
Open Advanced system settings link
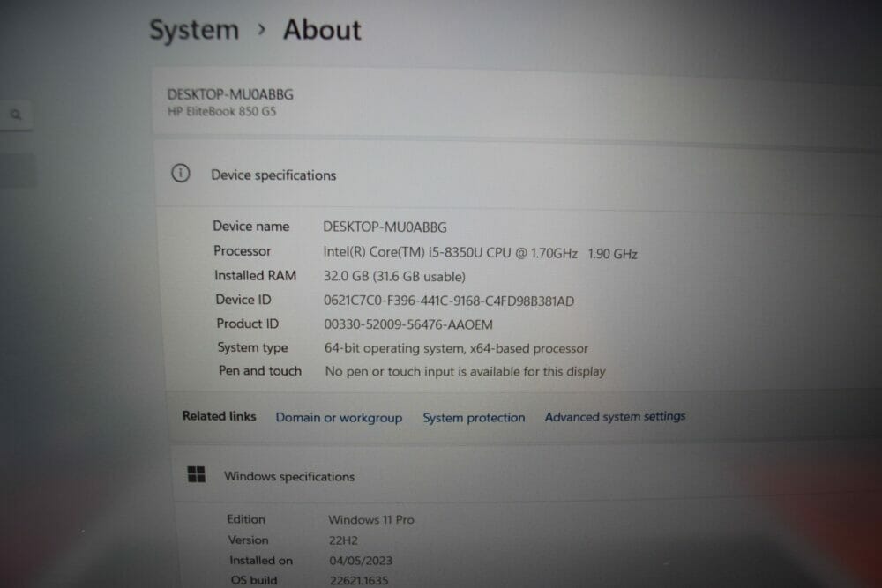point(615,417)
